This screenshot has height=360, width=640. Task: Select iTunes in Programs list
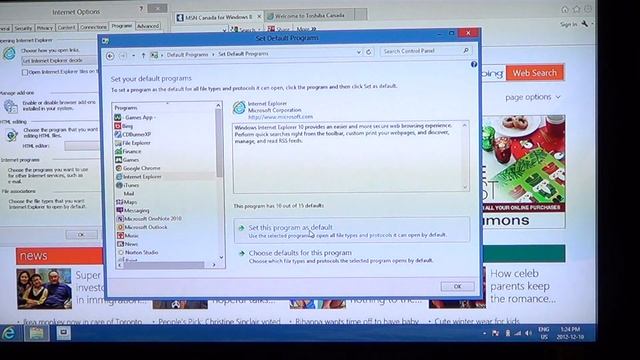127,185
